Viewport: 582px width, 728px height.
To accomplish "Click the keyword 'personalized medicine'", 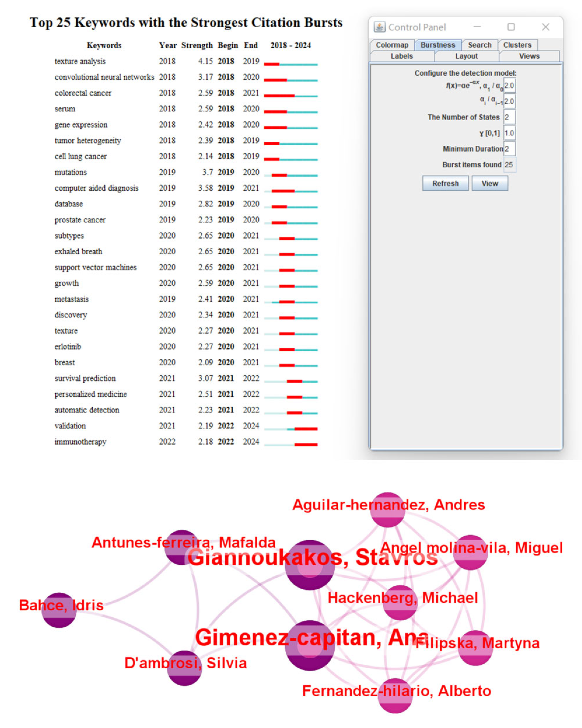I will [91, 394].
